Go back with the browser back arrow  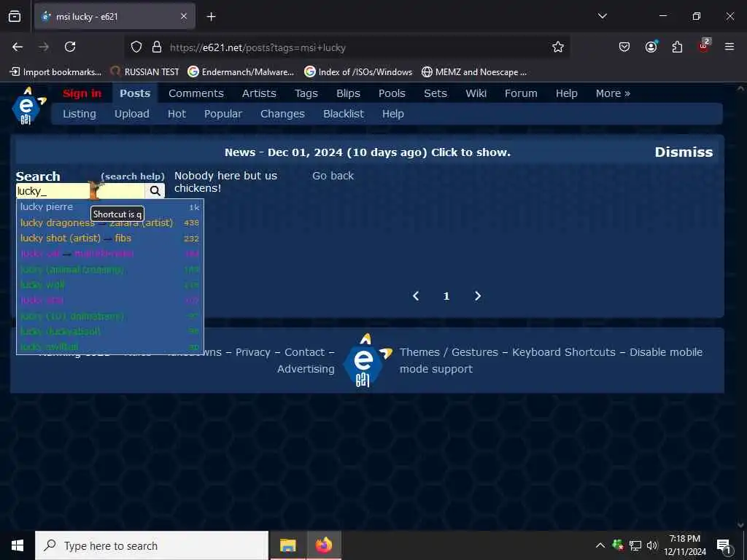[x=18, y=47]
